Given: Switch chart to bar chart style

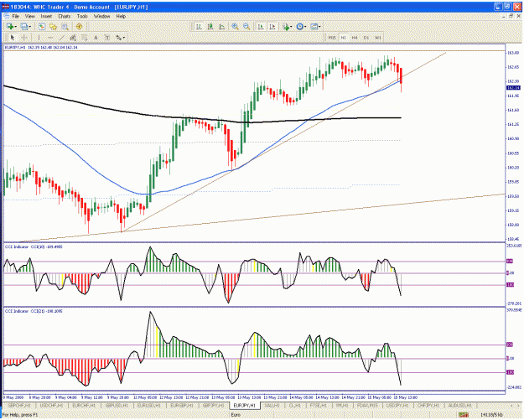Looking at the screenshot, I should pyautogui.click(x=199, y=26).
